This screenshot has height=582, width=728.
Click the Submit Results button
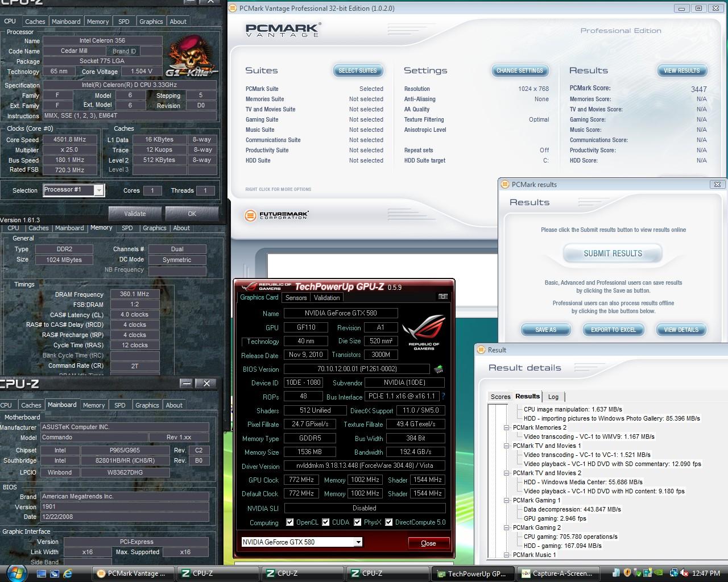pos(613,253)
